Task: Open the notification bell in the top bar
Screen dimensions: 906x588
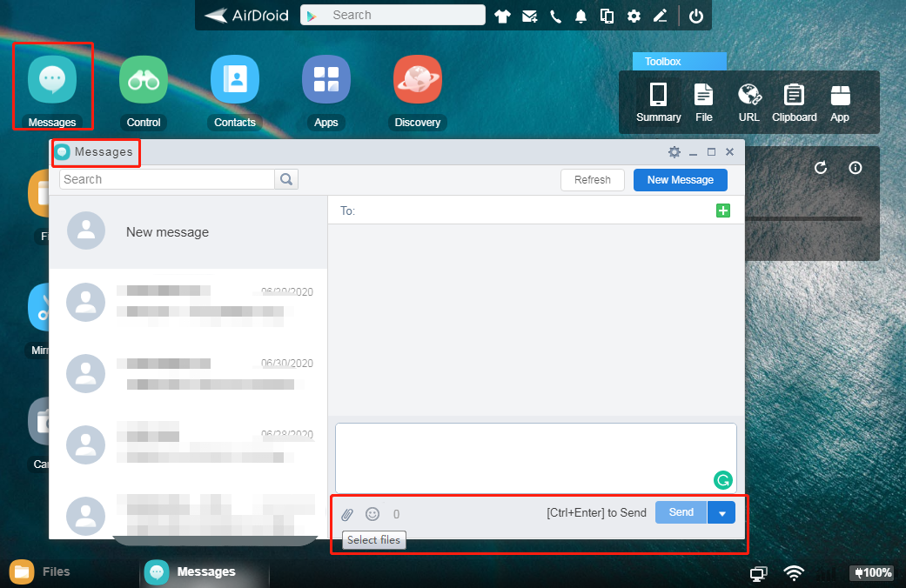Action: (581, 15)
